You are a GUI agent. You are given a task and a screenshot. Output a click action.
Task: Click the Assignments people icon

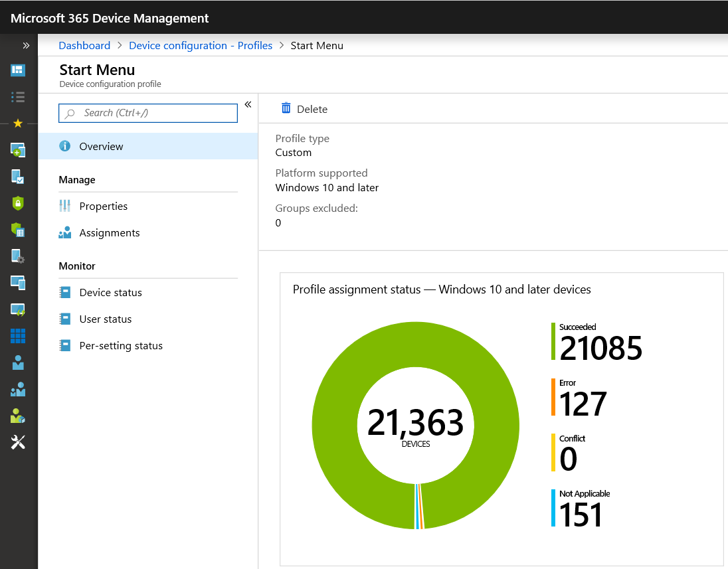tap(65, 232)
